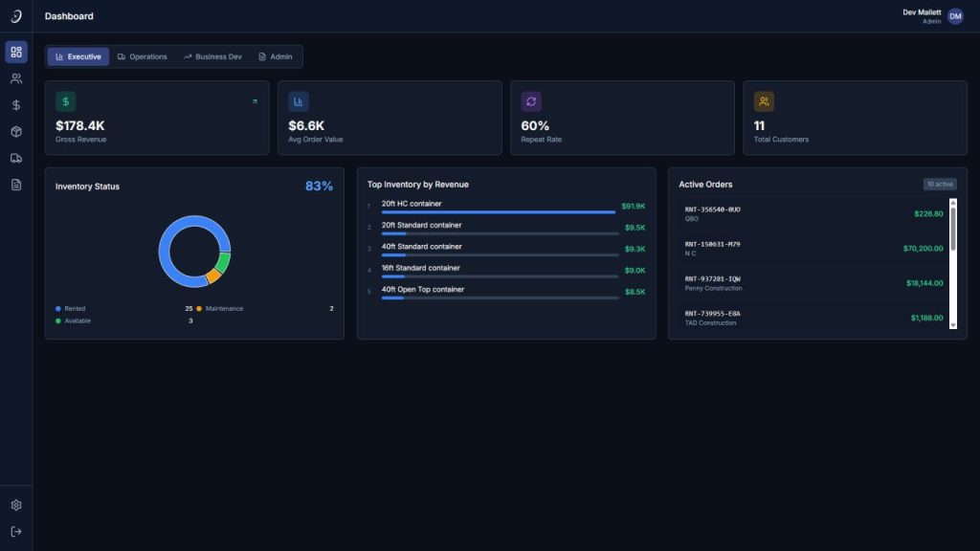Image resolution: width=980 pixels, height=551 pixels.
Task: Click the app logo in top-left corner
Action: pyautogui.click(x=16, y=16)
